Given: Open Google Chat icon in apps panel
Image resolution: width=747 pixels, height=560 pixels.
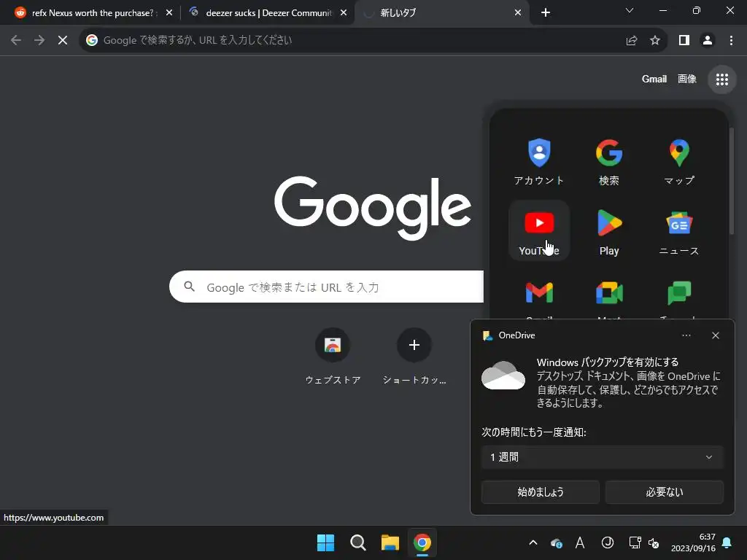Looking at the screenshot, I should pyautogui.click(x=679, y=295).
